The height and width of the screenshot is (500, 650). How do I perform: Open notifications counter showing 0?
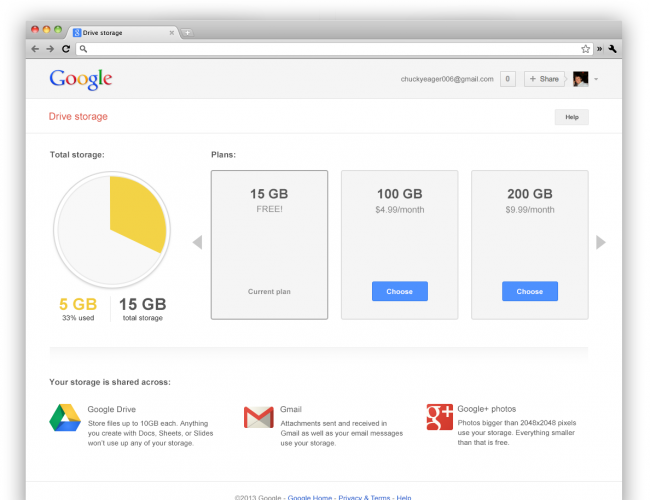point(508,79)
